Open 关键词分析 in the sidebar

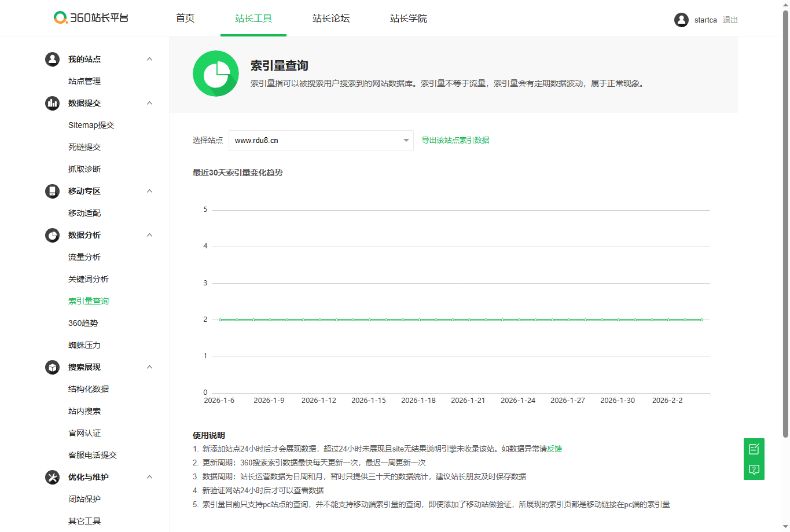click(89, 279)
